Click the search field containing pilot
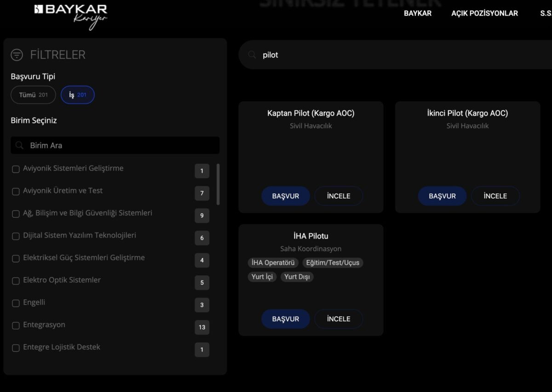The image size is (552, 392). (395, 55)
